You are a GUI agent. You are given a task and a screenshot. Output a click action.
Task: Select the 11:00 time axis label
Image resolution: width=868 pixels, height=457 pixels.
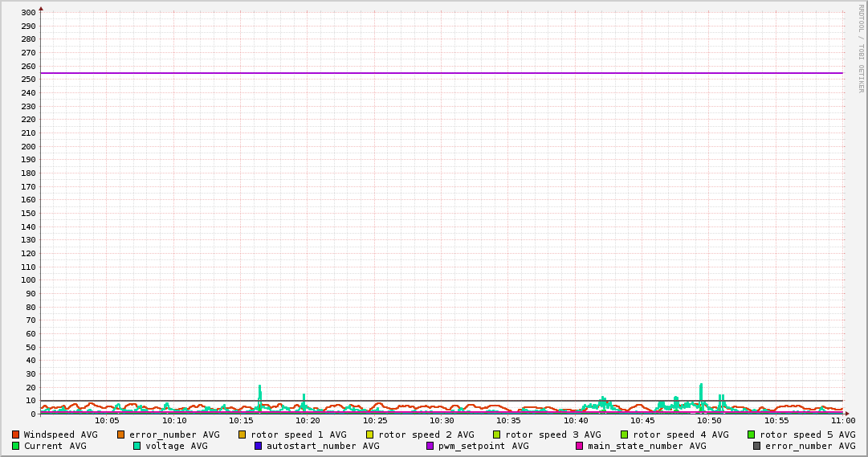point(842,420)
